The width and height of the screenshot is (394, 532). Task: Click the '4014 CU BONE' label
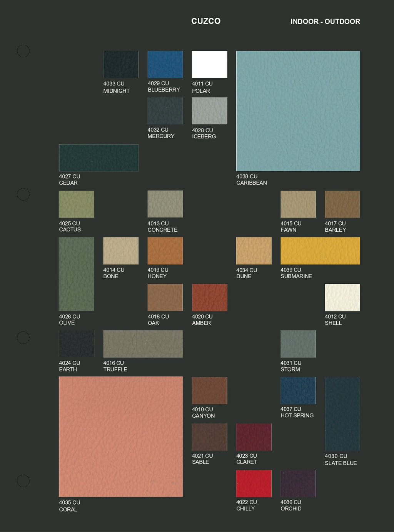[114, 273]
